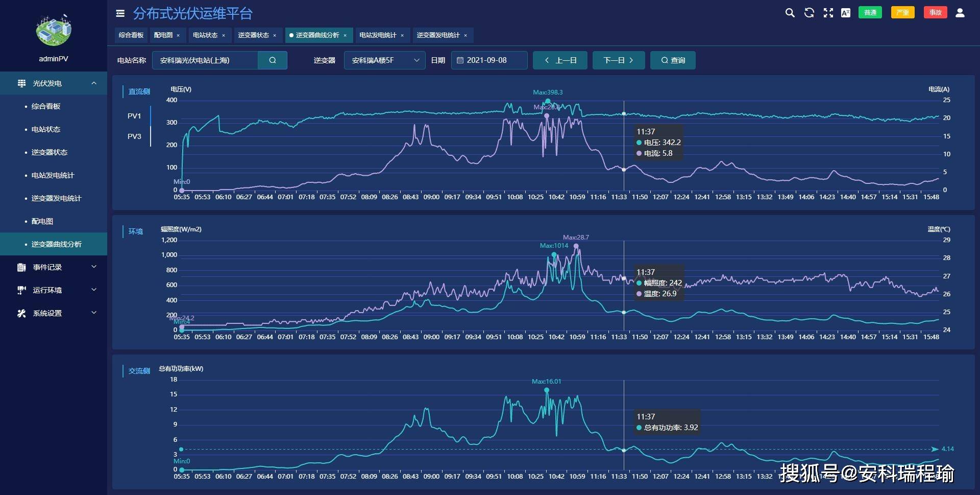Open the user profile icon
The height and width of the screenshot is (495, 980).
tap(960, 13)
